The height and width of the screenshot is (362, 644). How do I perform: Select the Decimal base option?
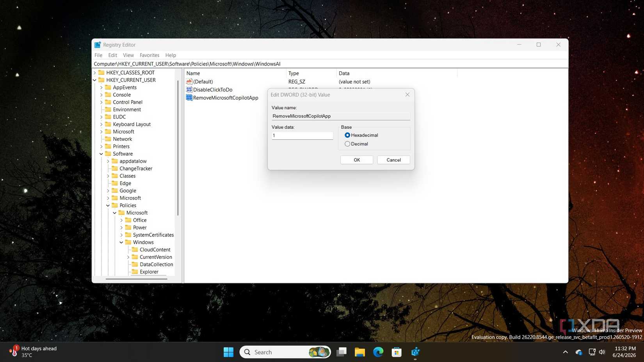click(347, 144)
